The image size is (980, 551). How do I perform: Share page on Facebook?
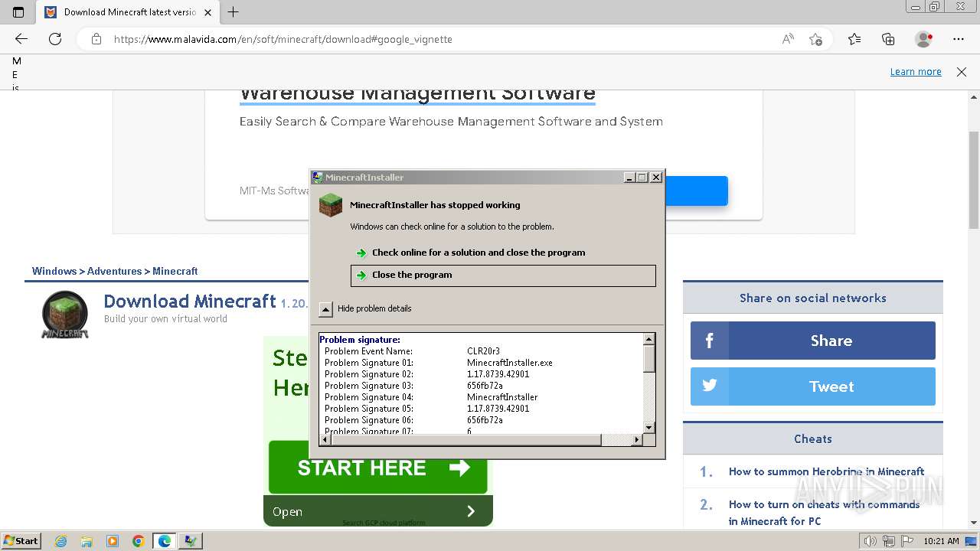point(813,341)
